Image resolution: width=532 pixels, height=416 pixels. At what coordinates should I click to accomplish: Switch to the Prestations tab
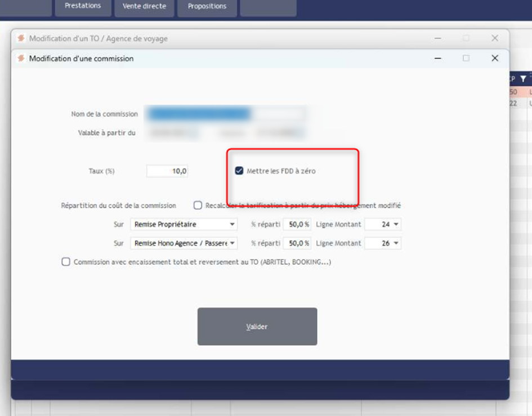tap(83, 6)
